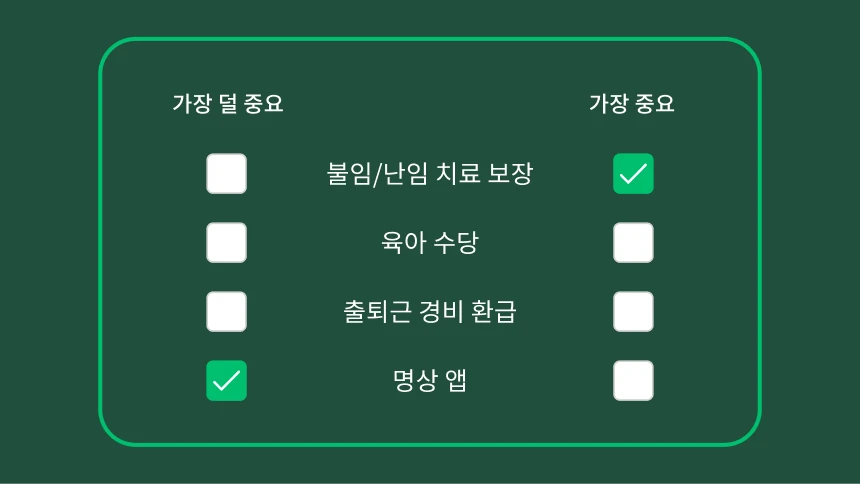Select the 명상 앱 option text
This screenshot has height=484, width=860.
coord(430,381)
